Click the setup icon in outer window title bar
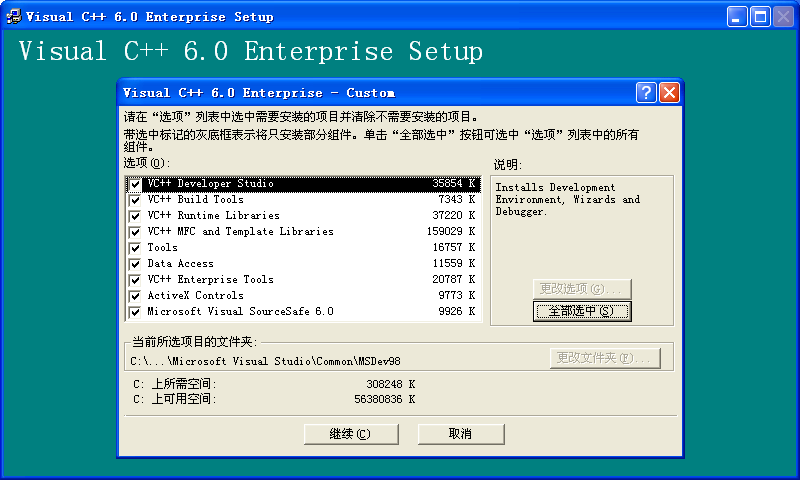 pyautogui.click(x=14, y=17)
